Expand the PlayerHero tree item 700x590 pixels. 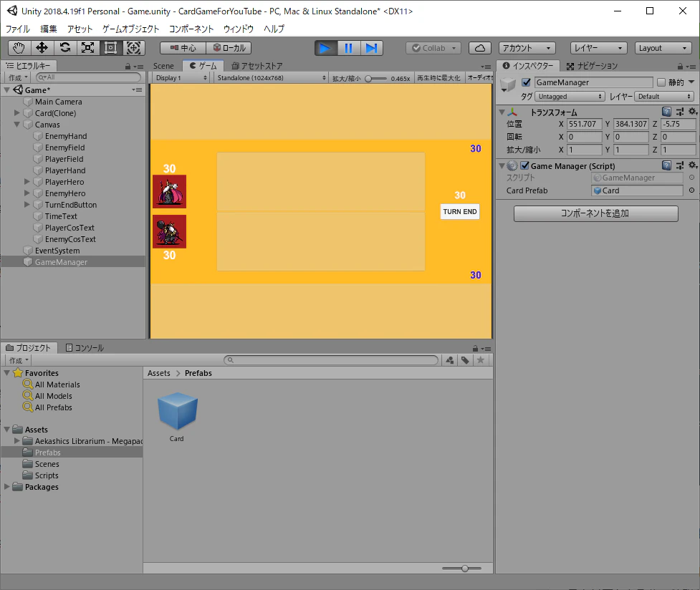tap(27, 182)
